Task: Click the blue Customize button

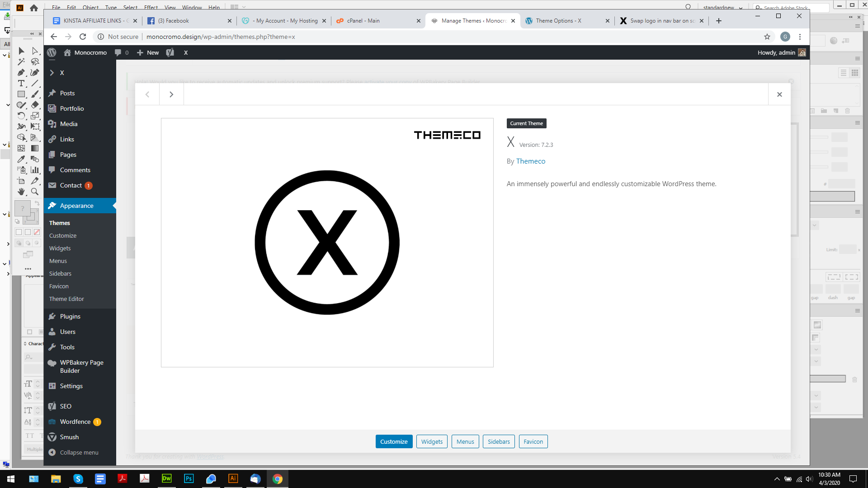Action: [x=394, y=441]
